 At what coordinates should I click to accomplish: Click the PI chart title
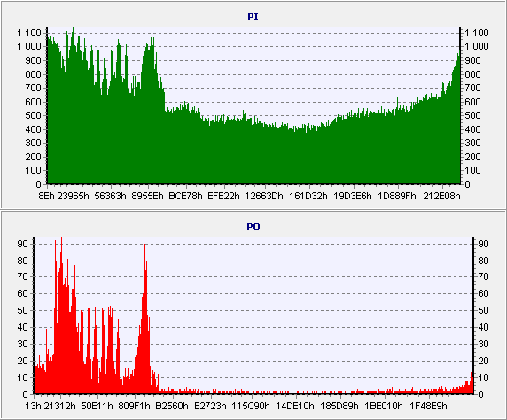(x=253, y=17)
